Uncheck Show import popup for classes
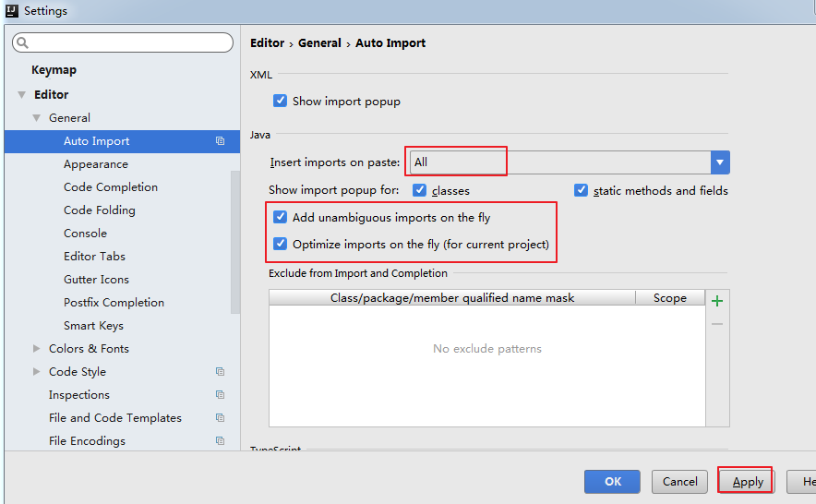Viewport: 816px width, 504px height. 419,190
